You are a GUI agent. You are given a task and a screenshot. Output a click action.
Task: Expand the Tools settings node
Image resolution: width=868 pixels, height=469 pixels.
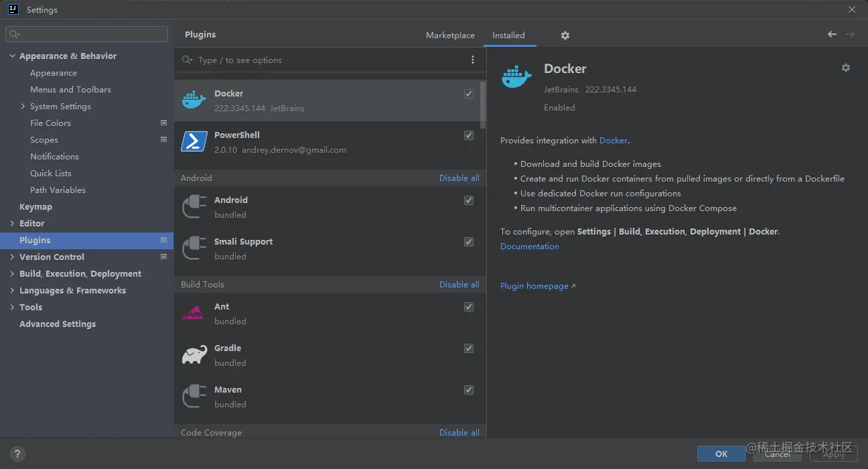(x=12, y=308)
